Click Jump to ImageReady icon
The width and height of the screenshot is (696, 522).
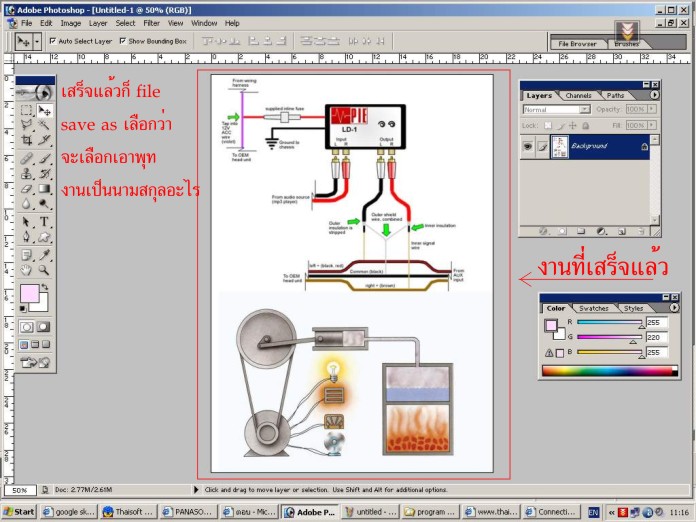35,363
